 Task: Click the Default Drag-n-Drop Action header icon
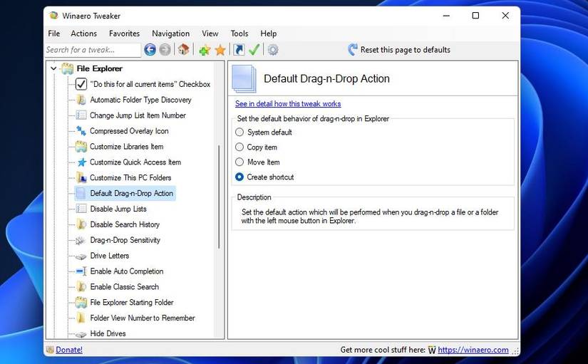tap(244, 78)
